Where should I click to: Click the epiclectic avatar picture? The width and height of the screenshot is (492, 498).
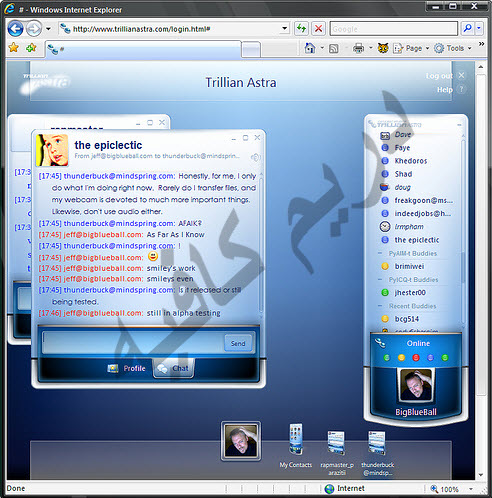52,150
